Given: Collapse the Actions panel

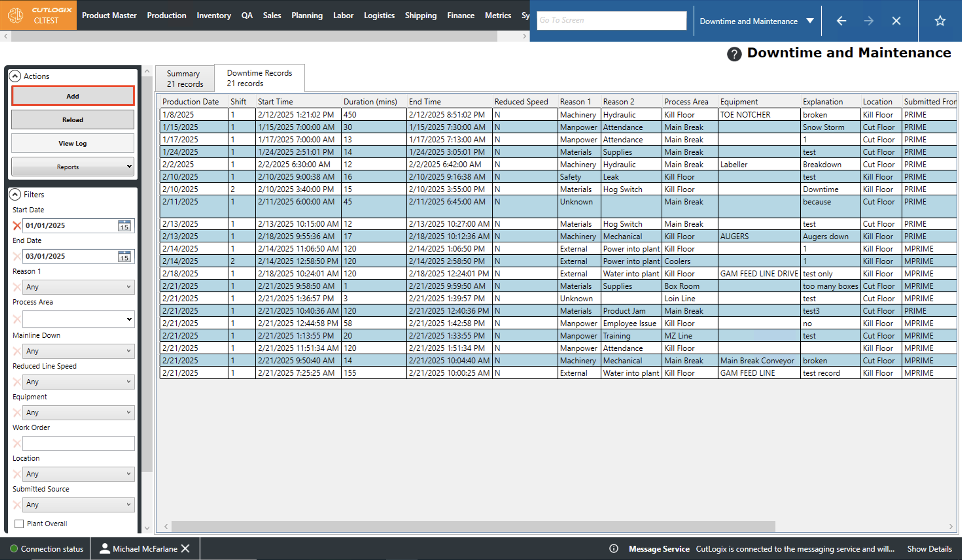Looking at the screenshot, I should pos(15,76).
